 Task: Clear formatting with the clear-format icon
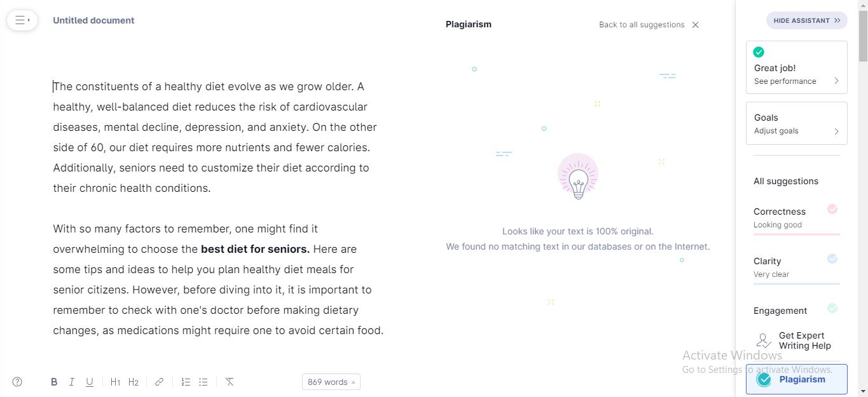[230, 382]
